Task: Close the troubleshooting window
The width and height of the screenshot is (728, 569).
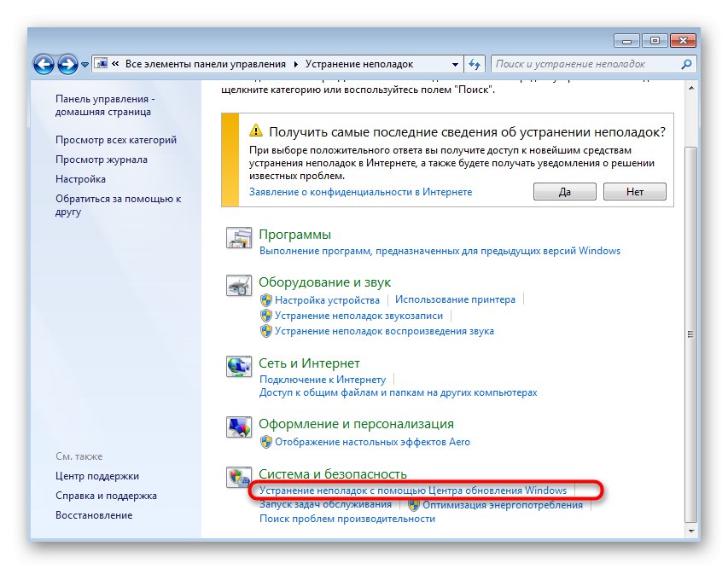Action: click(x=683, y=41)
